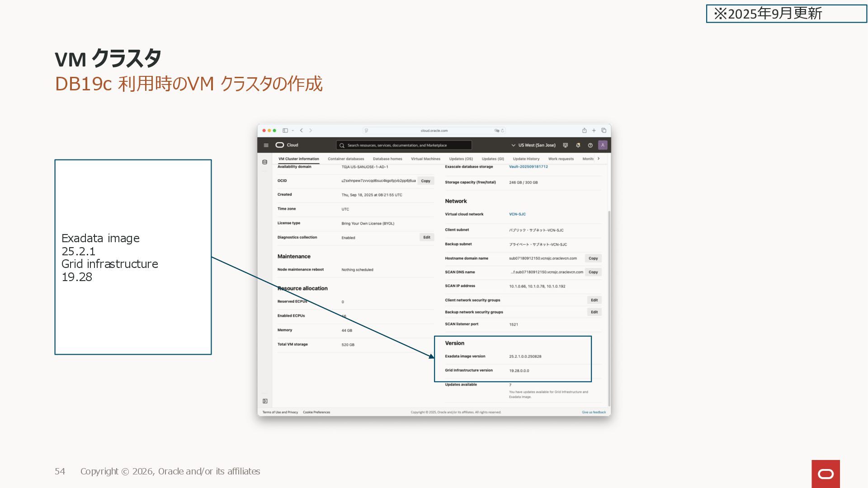Open the user profile avatar
Screen dimensions: 868x488
click(603, 145)
